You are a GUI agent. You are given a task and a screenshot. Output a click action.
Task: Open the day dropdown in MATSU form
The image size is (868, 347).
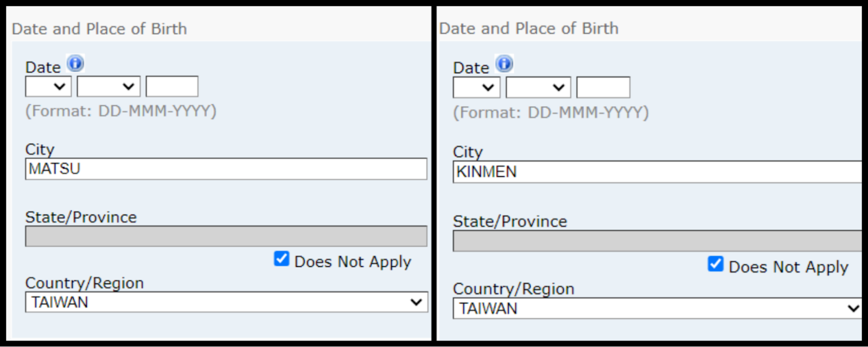48,87
